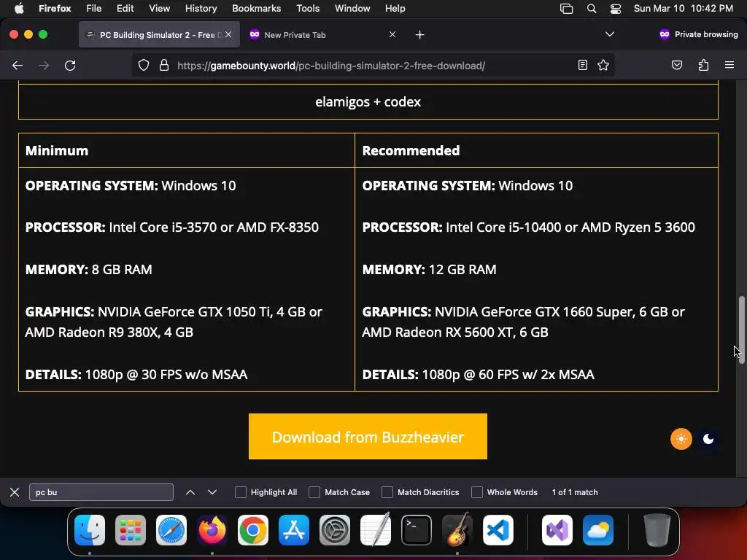This screenshot has width=747, height=560.
Task: Enable Highlight All checkbox
Action: 241,492
